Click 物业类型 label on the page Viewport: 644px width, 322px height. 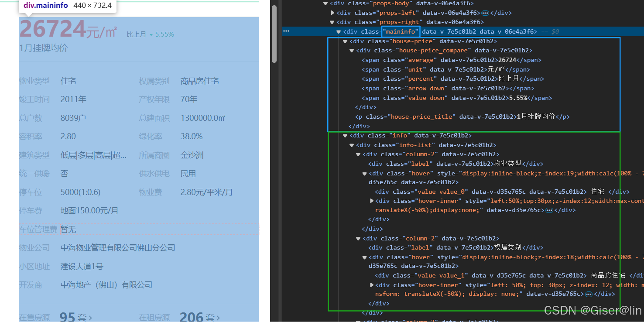coord(34,81)
